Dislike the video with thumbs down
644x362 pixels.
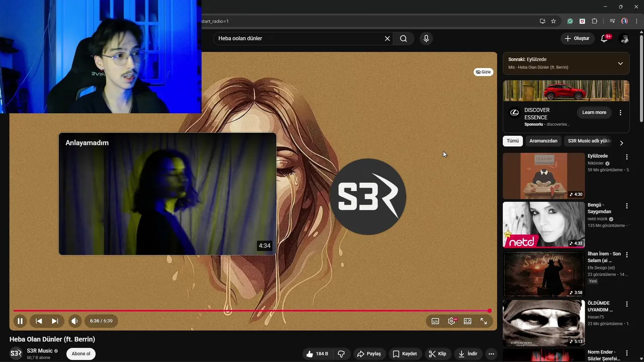[341, 354]
